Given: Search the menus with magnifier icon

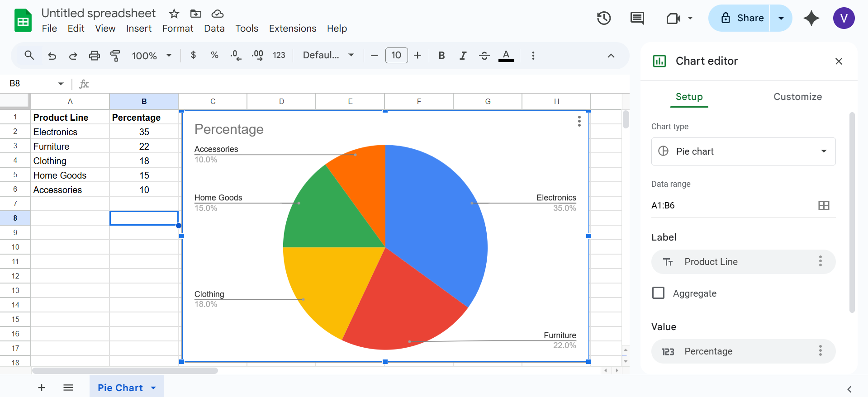Looking at the screenshot, I should coord(29,56).
